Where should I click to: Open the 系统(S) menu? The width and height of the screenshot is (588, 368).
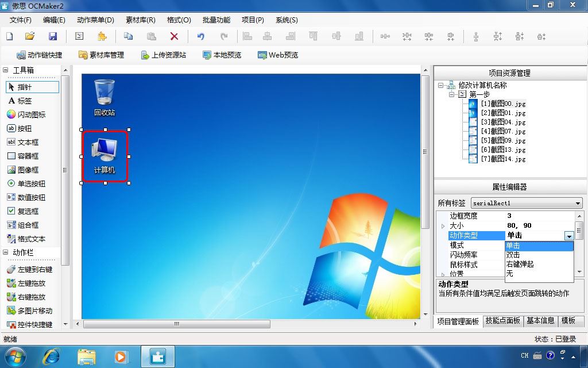click(x=287, y=20)
